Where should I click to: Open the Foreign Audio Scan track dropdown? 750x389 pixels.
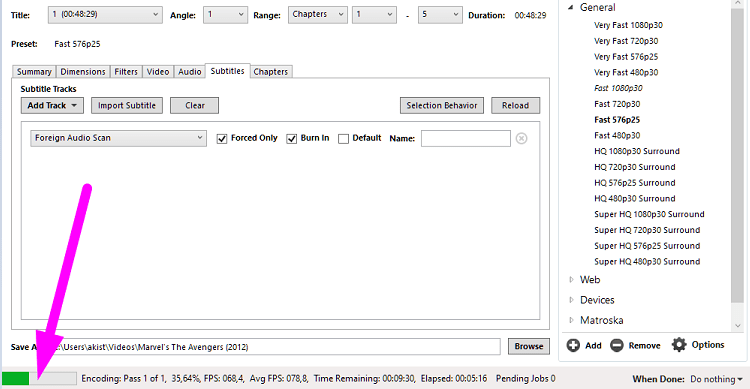tap(118, 138)
